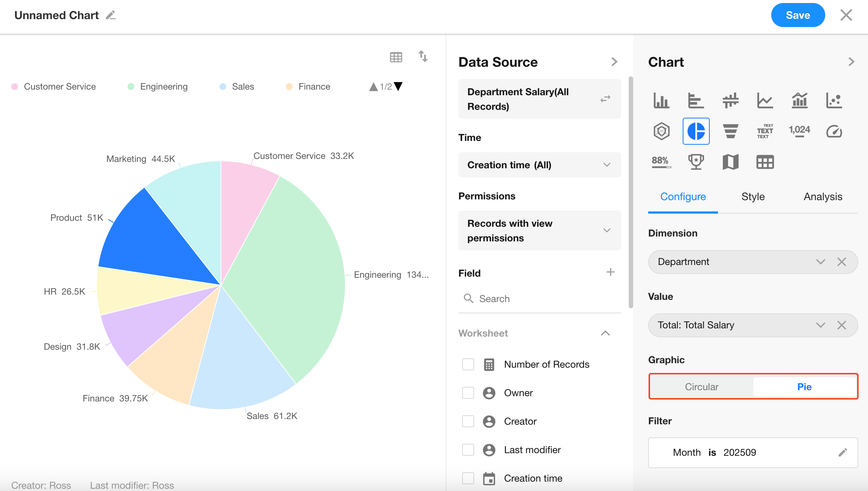Collapse the Worksheet field list
Image resolution: width=868 pixels, height=491 pixels.
[605, 333]
